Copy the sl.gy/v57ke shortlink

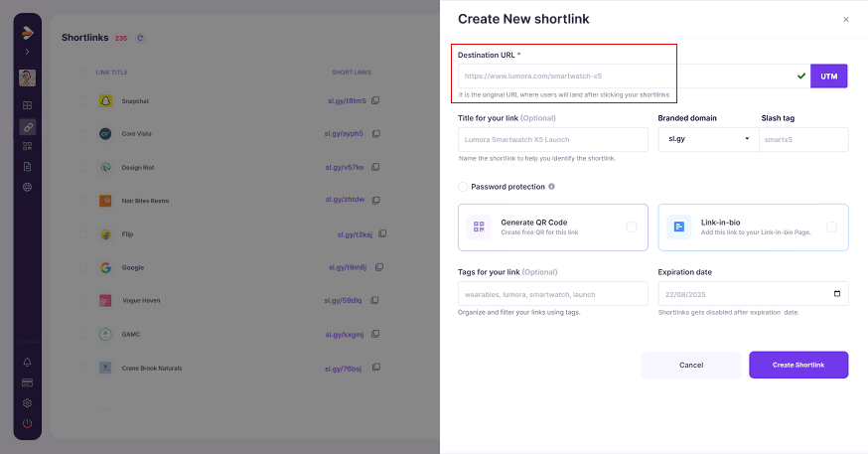[x=375, y=167]
